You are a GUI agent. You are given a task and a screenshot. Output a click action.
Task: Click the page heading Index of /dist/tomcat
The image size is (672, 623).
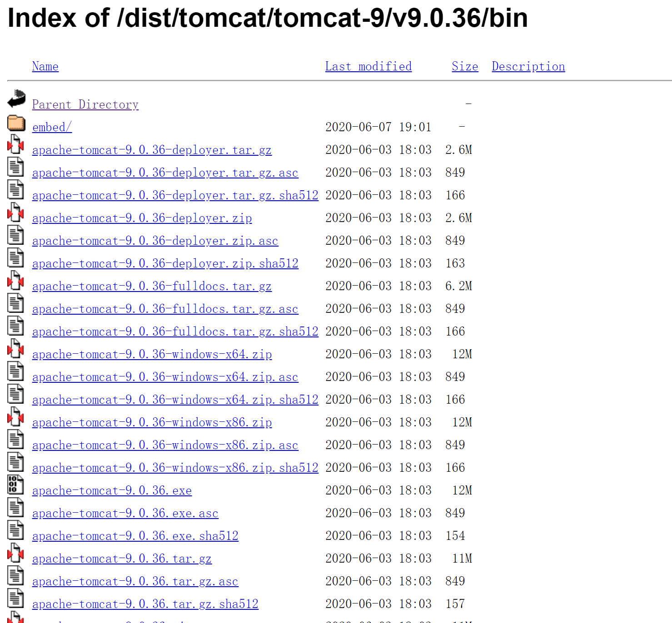click(268, 18)
